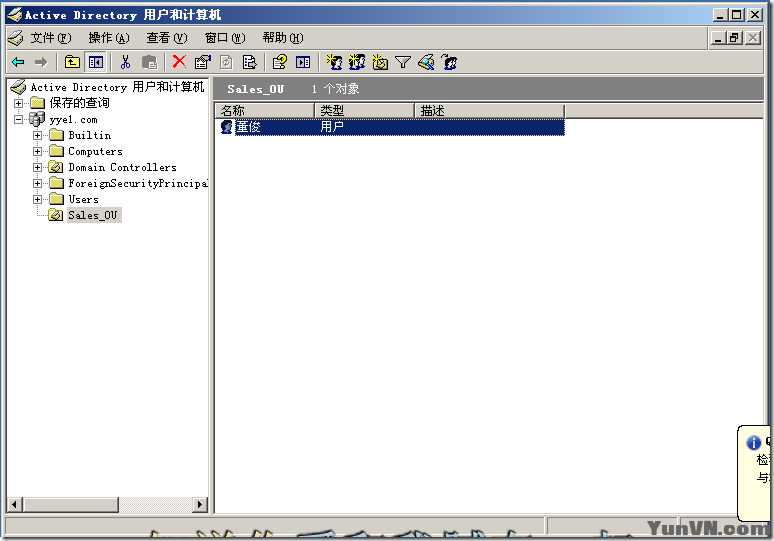Click the Cut scissors icon

point(125,62)
